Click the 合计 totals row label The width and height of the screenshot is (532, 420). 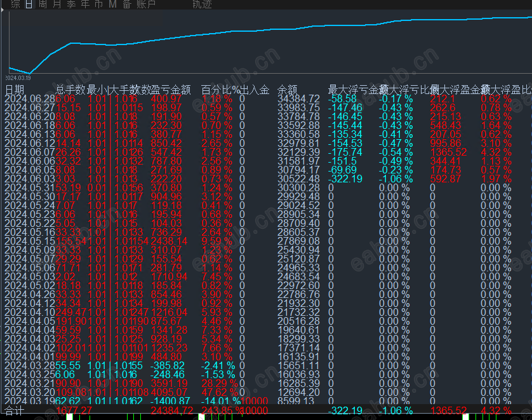pos(15,411)
